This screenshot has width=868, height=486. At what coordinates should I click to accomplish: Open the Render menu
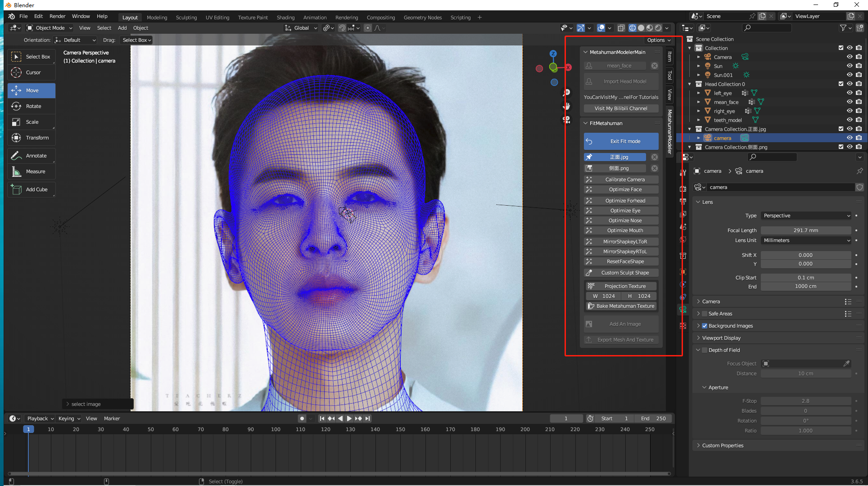point(57,16)
